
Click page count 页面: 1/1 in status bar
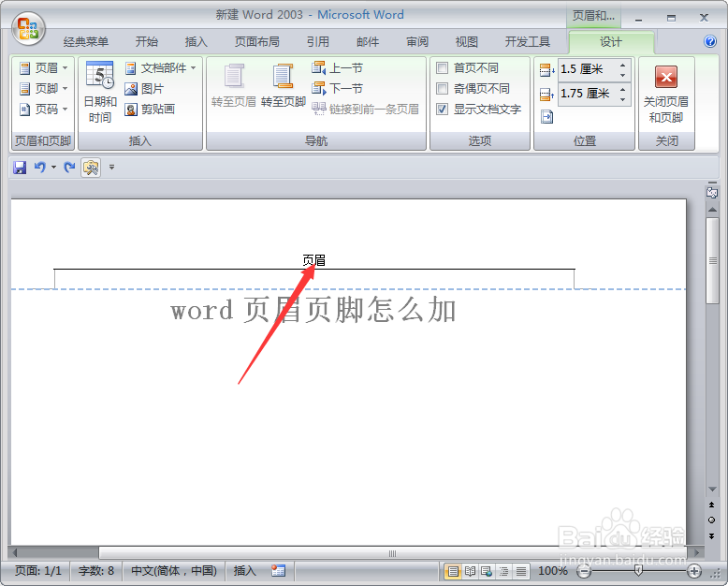tap(38, 571)
